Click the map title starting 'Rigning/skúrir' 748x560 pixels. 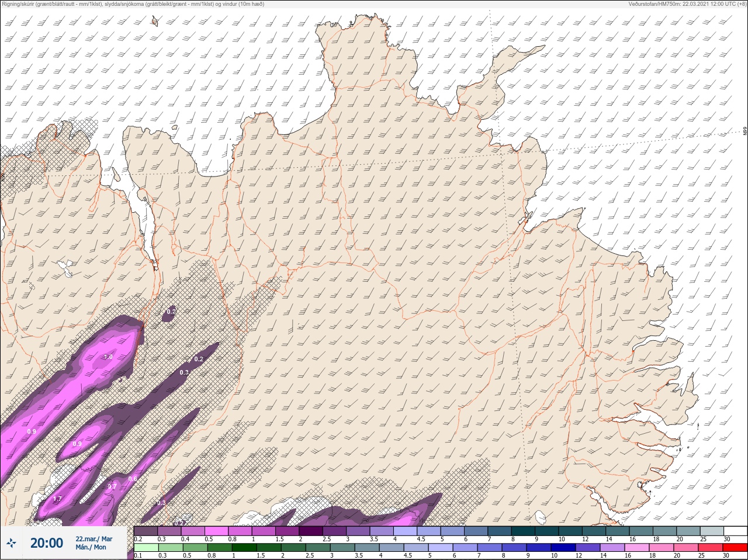[134, 4]
